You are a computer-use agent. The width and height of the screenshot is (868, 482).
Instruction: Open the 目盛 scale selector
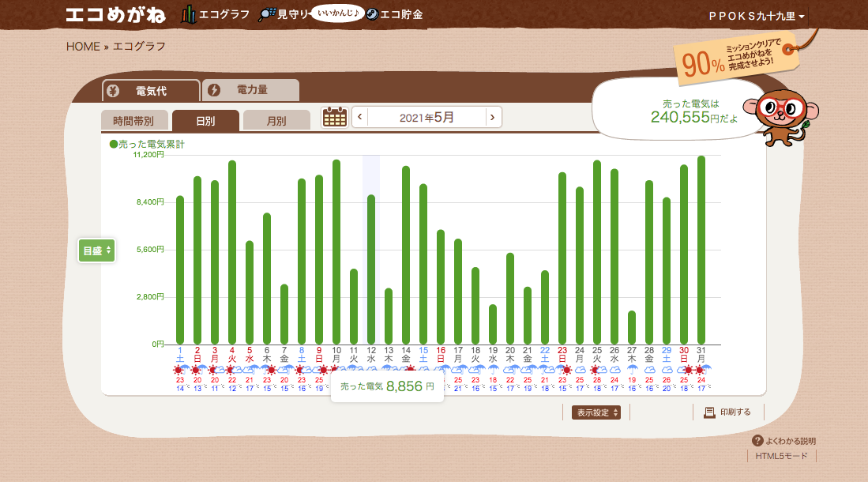pyautogui.click(x=97, y=250)
